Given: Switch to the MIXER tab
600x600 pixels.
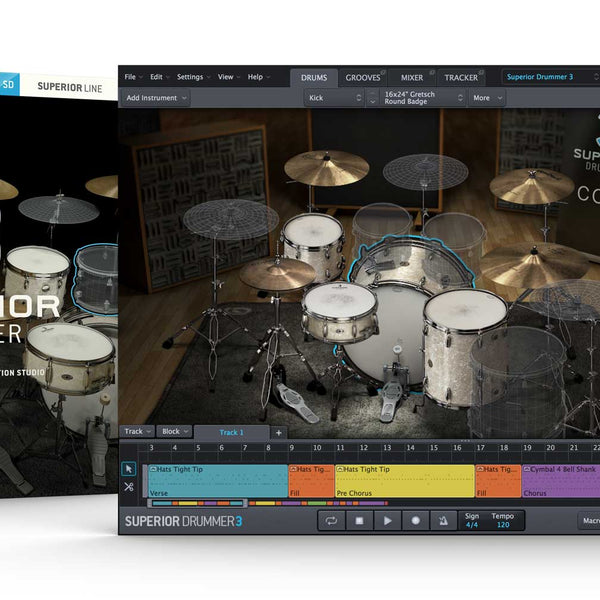Looking at the screenshot, I should (x=412, y=78).
